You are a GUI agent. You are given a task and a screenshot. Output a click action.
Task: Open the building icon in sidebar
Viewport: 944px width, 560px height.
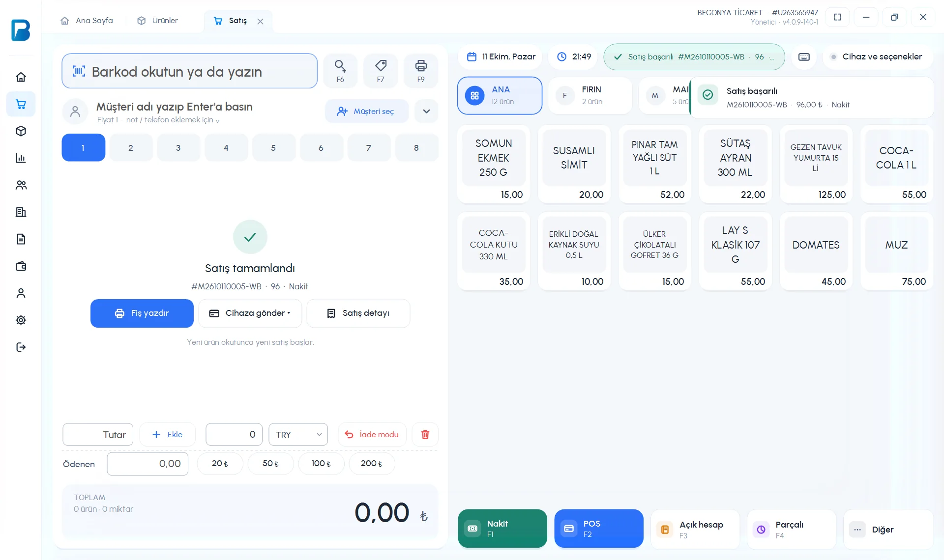[x=21, y=212]
